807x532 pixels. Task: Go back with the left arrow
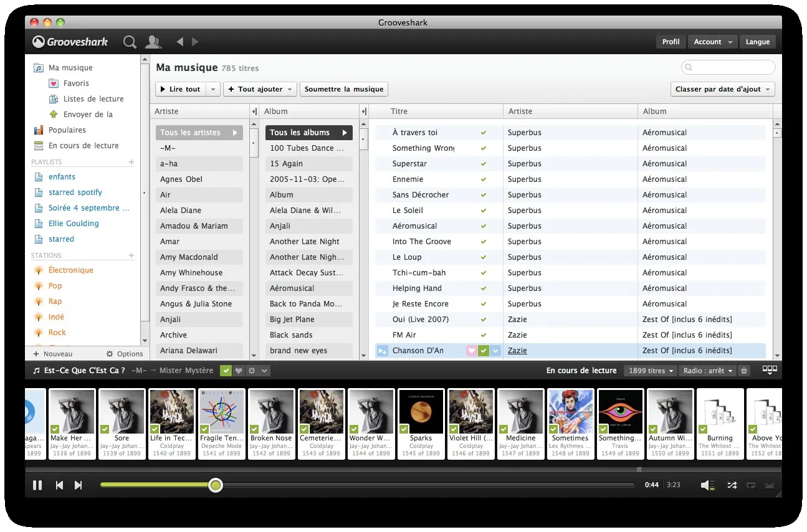coord(180,42)
